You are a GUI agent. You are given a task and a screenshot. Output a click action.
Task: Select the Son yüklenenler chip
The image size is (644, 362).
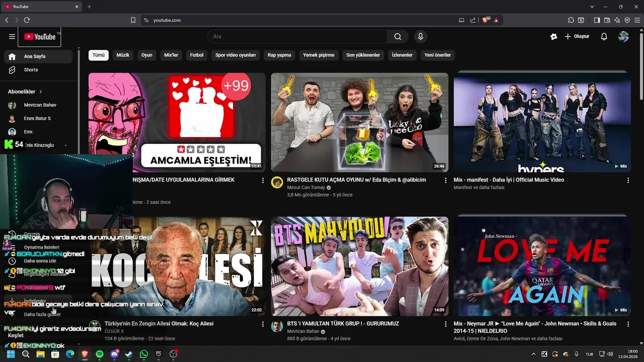click(x=363, y=55)
